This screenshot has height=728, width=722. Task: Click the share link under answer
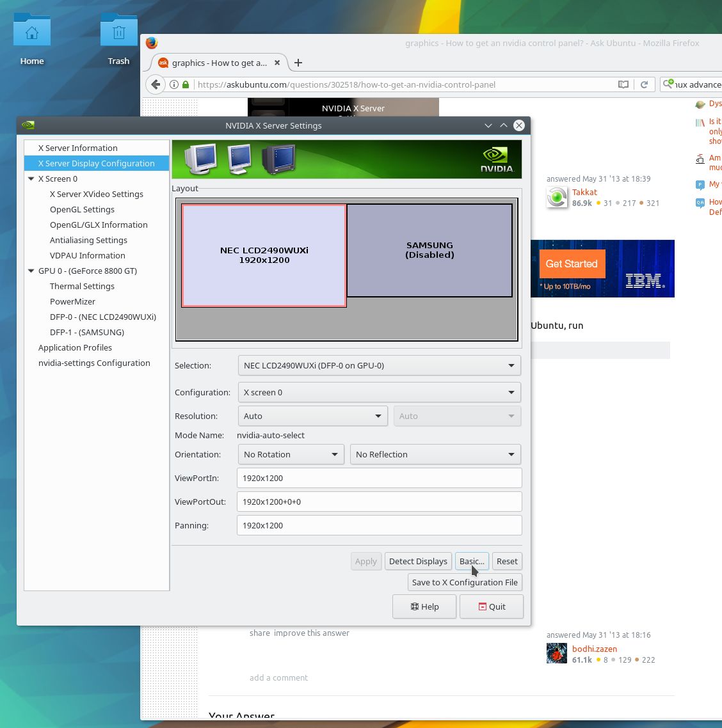point(260,633)
